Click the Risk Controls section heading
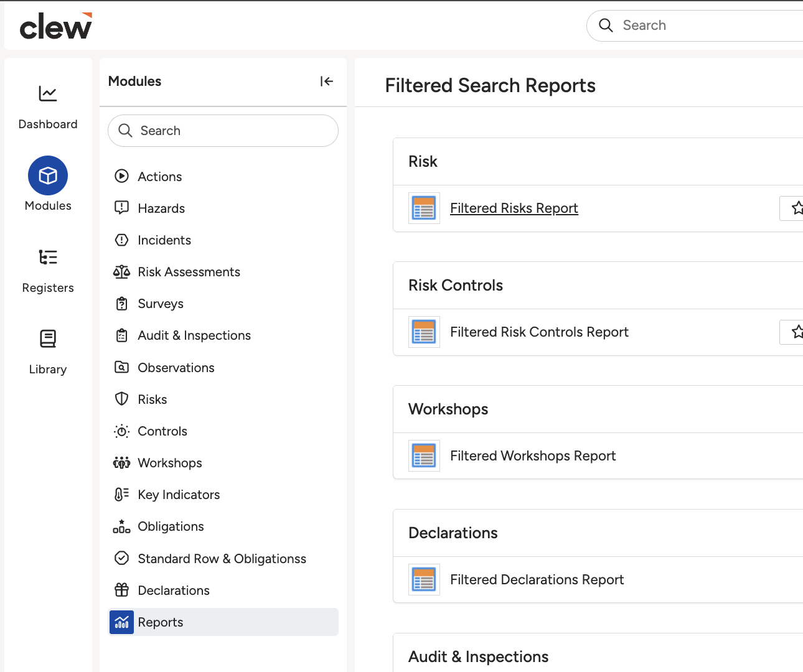The height and width of the screenshot is (672, 803). click(x=456, y=286)
